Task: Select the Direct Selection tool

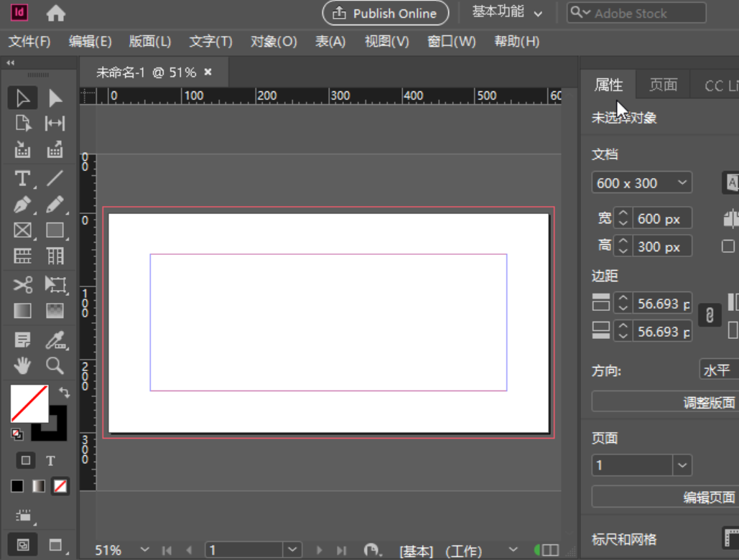Action: (55, 97)
